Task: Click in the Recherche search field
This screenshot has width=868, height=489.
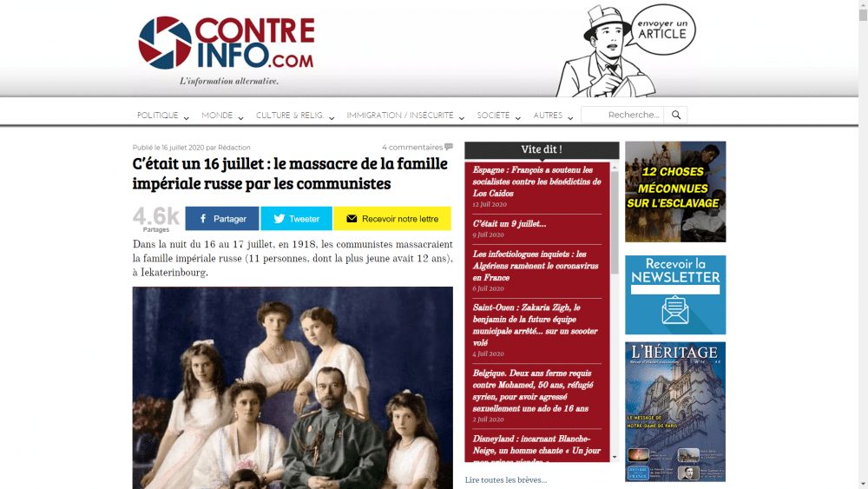Action: click(x=622, y=116)
